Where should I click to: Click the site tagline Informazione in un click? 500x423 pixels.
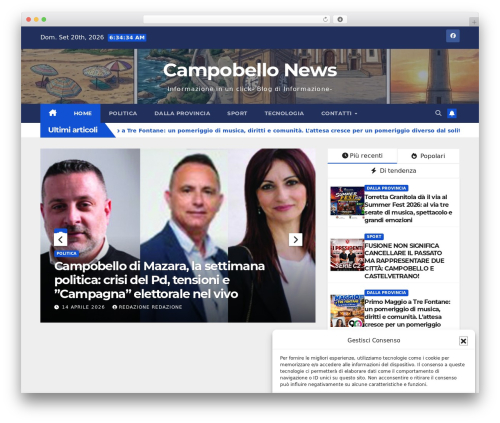tap(250, 89)
